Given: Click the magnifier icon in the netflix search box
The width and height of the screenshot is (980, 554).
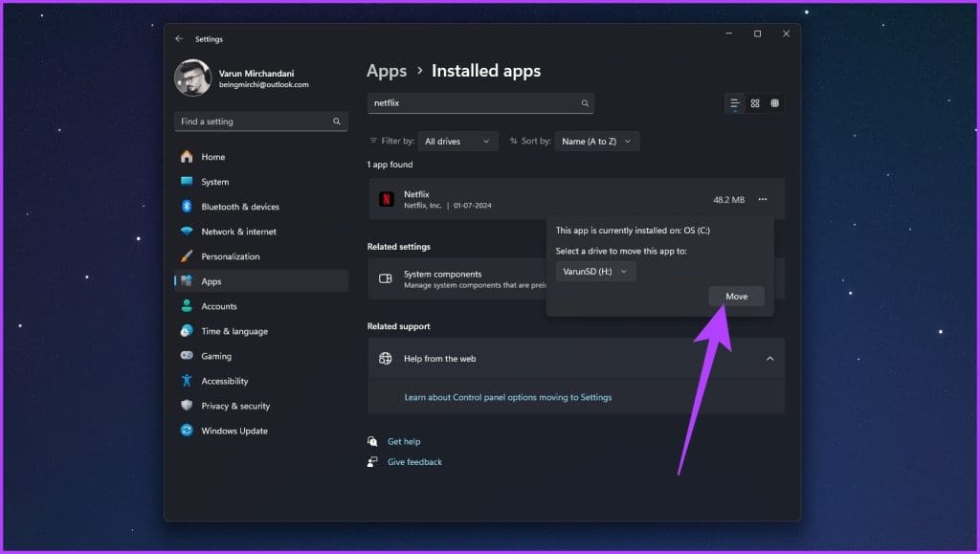Looking at the screenshot, I should pos(584,102).
